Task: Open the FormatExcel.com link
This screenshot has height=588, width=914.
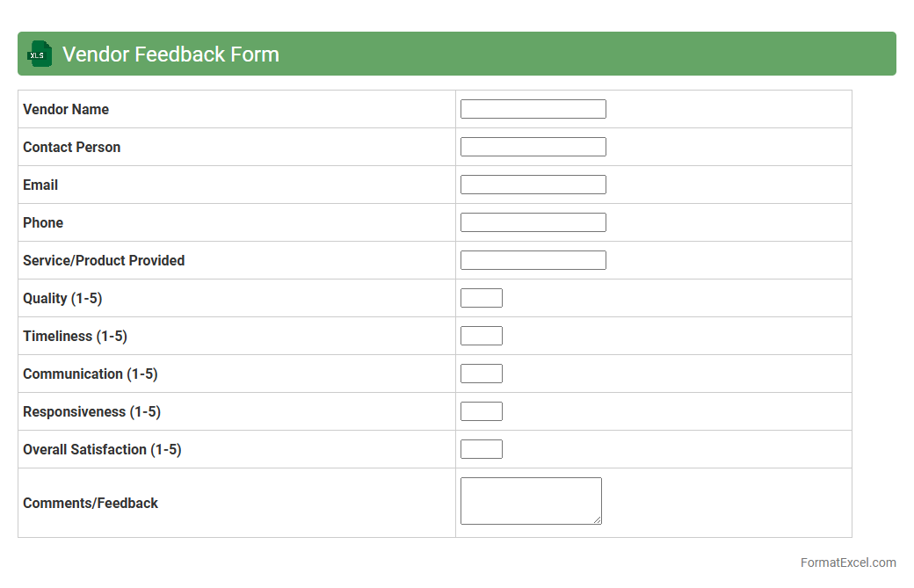Action: [848, 563]
